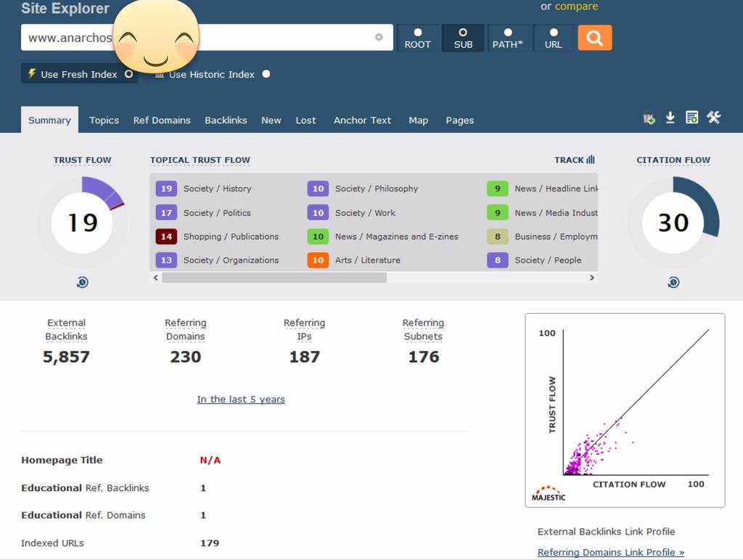This screenshot has width=743, height=560.
Task: Open the history icon below Trust Flow 19
Action: pyautogui.click(x=83, y=282)
